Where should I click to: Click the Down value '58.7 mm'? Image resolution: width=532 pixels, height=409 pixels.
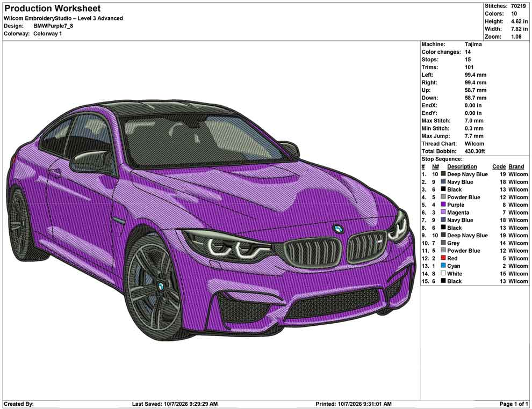click(x=476, y=98)
